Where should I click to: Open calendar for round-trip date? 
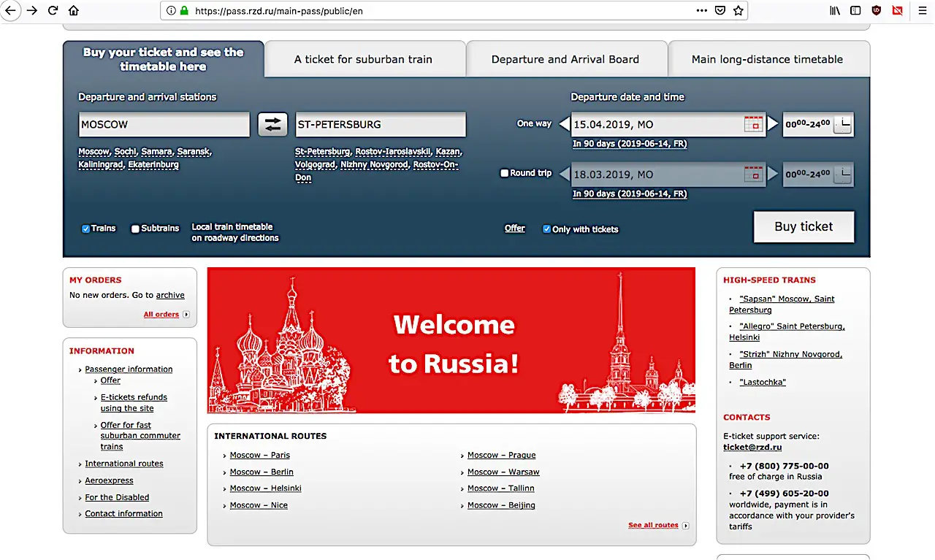pyautogui.click(x=753, y=174)
